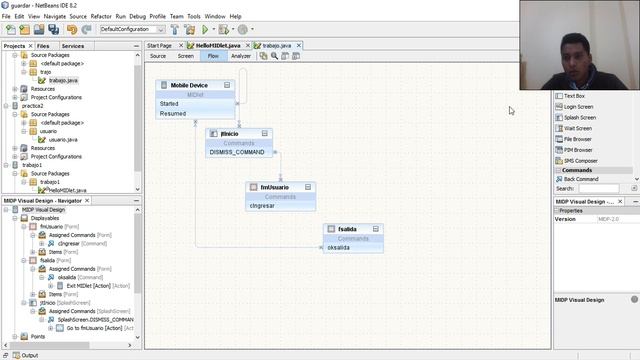Image resolution: width=640 pixels, height=360 pixels.
Task: Switch to the Services tab
Action: click(x=73, y=46)
